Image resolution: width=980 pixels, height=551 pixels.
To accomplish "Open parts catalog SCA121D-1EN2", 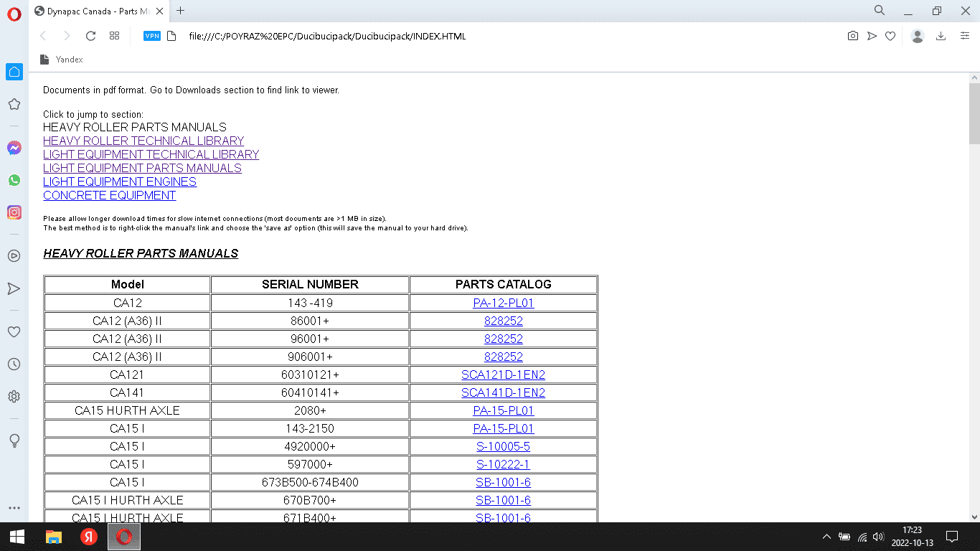I will (x=503, y=375).
